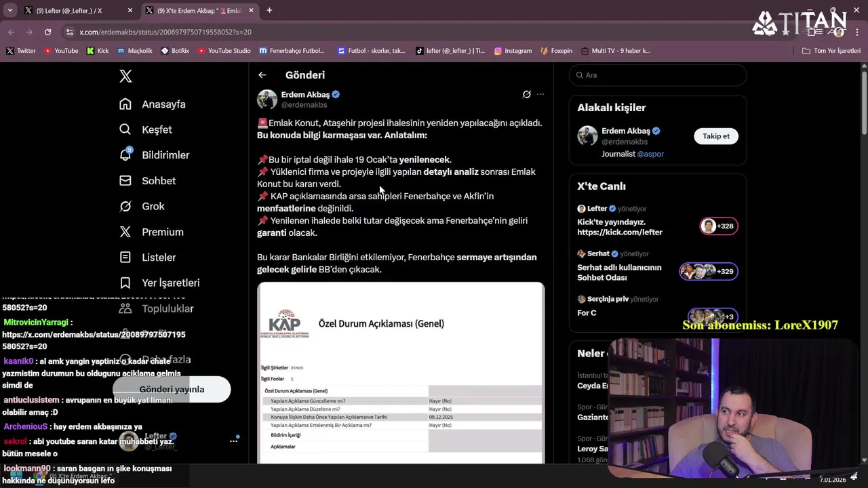
Task: Open Bildirimler bell icon
Action: point(125,155)
